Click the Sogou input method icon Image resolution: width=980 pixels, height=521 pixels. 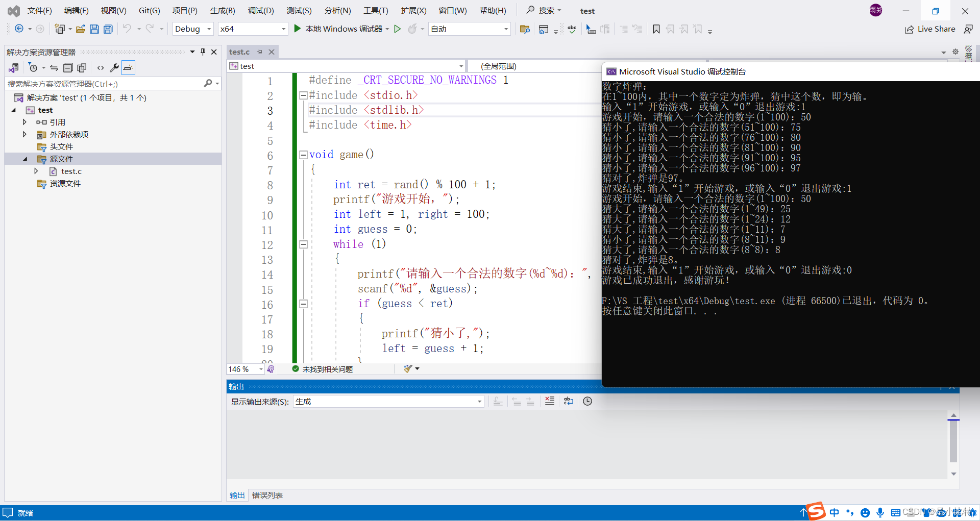pos(816,511)
